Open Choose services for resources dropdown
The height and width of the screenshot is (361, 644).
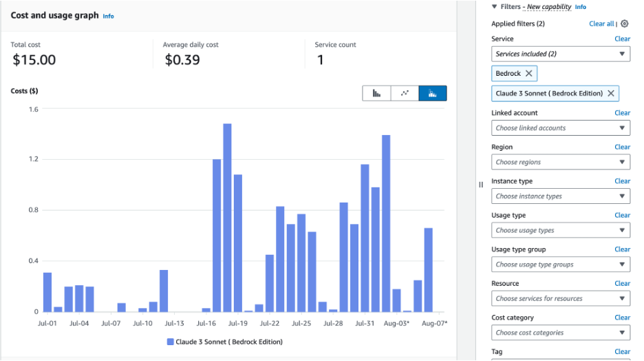pos(561,298)
